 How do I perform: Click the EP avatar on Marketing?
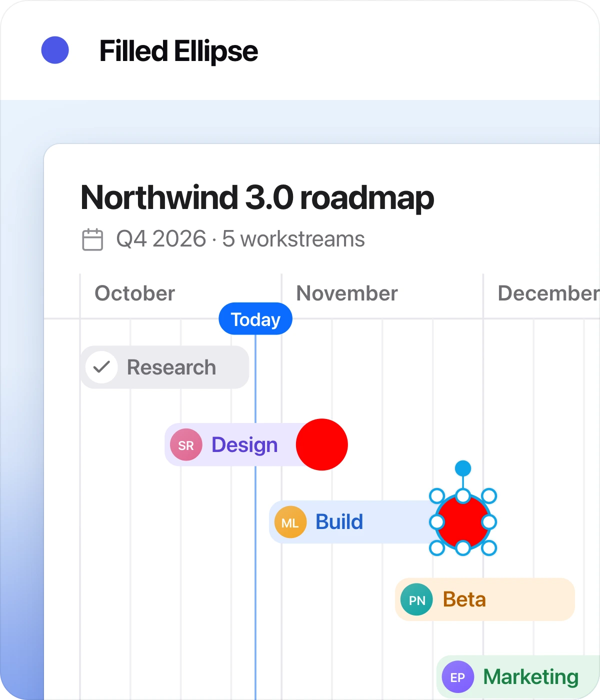tap(457, 677)
